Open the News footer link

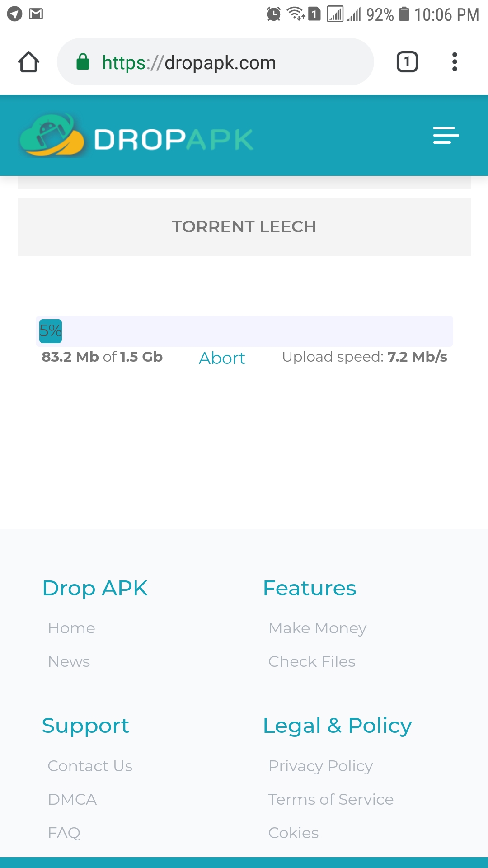(69, 661)
